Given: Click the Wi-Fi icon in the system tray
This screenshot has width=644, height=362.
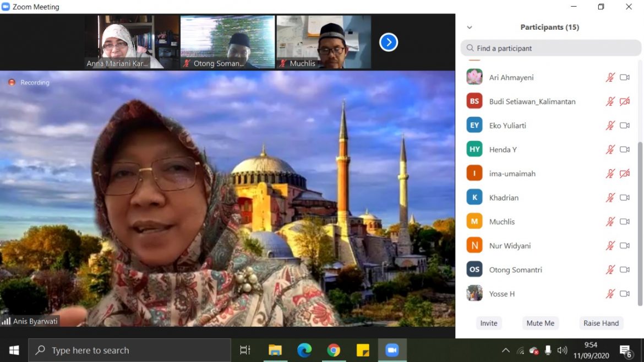Looking at the screenshot, I should coord(520,350).
